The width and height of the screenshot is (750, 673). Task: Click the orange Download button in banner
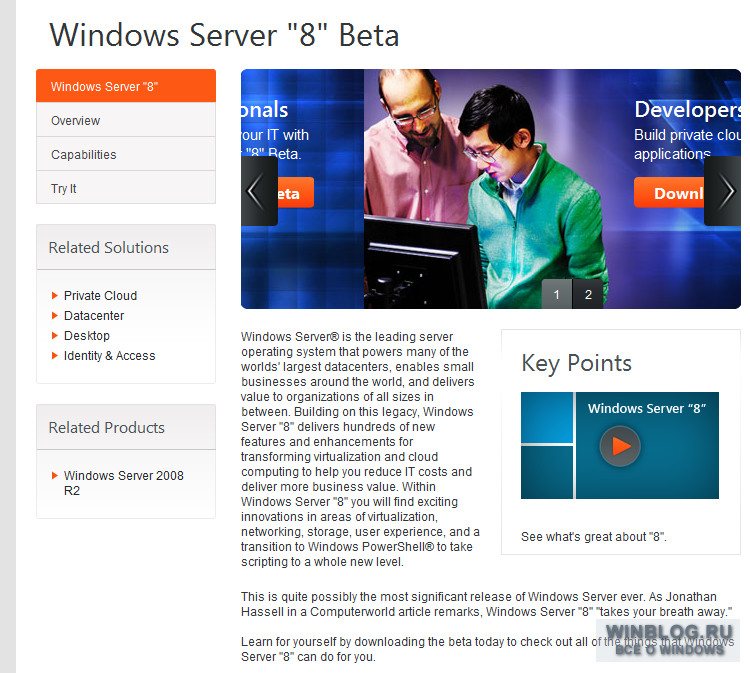tap(669, 193)
